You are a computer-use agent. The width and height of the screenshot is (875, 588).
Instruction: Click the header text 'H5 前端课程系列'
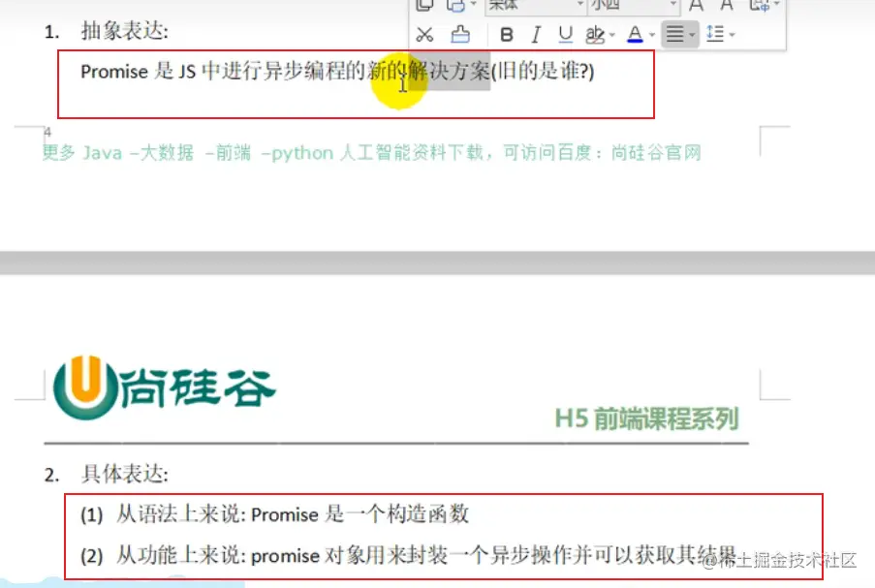coord(646,418)
